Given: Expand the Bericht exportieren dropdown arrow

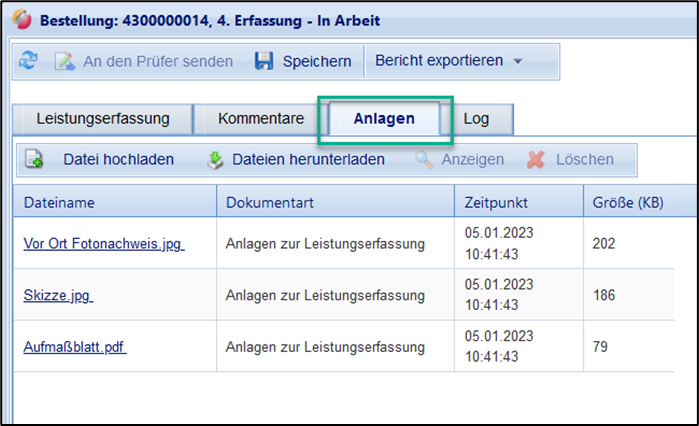Looking at the screenshot, I should 518,62.
